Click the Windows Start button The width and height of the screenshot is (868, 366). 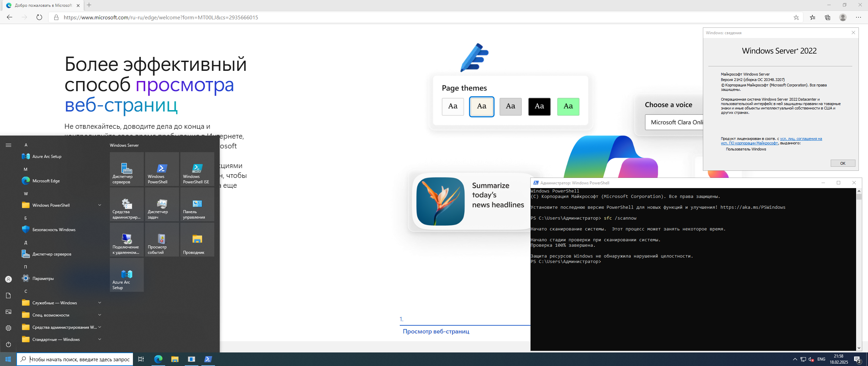pyautogui.click(x=8, y=359)
